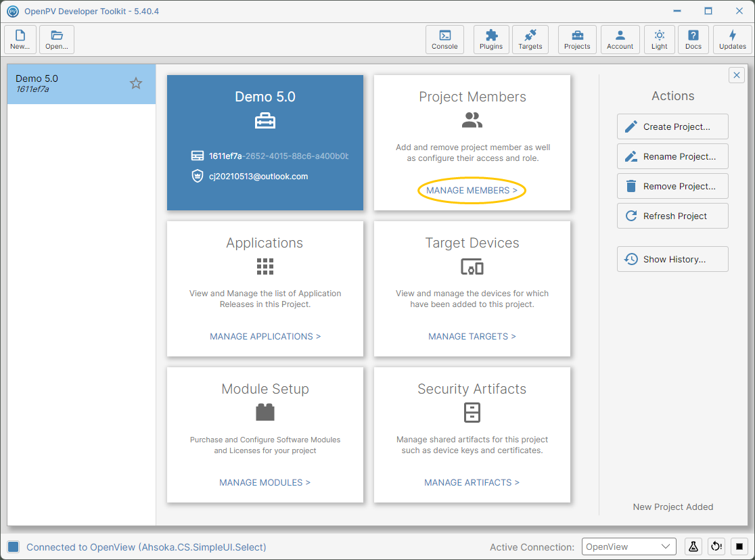
Task: Click the blue connection status indicator square
Action: 13,546
